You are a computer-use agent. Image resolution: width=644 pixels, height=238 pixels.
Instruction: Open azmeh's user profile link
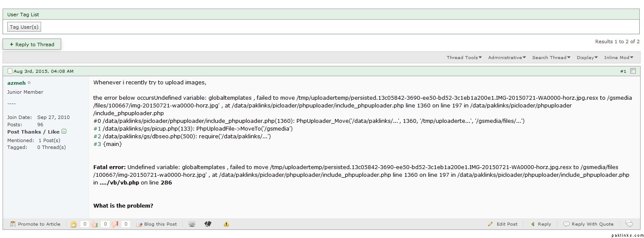(x=16, y=83)
